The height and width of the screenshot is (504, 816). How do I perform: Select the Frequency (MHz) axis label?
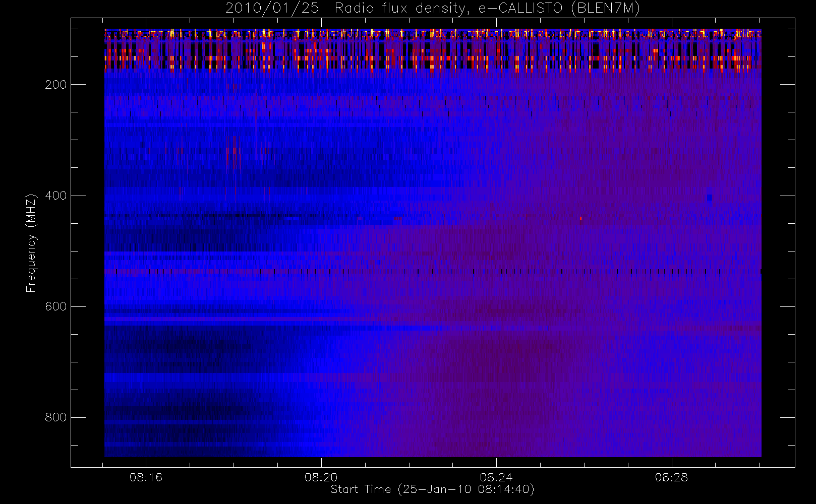coord(31,243)
